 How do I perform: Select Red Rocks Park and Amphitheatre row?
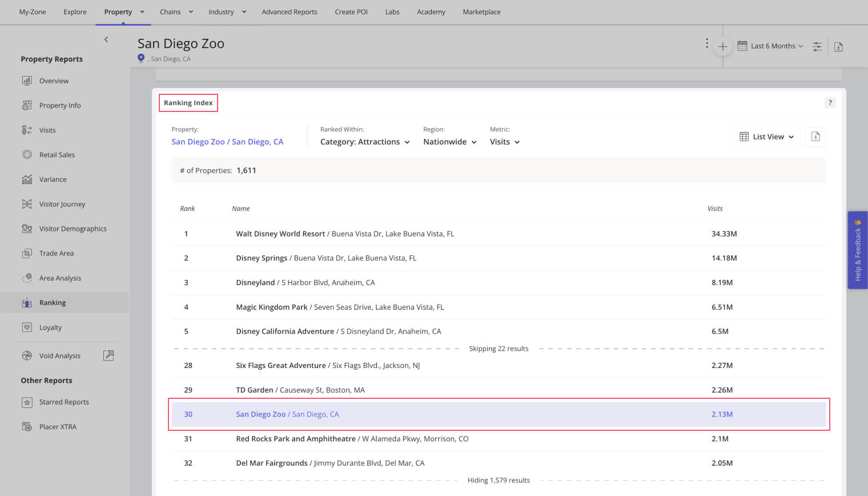coord(499,439)
